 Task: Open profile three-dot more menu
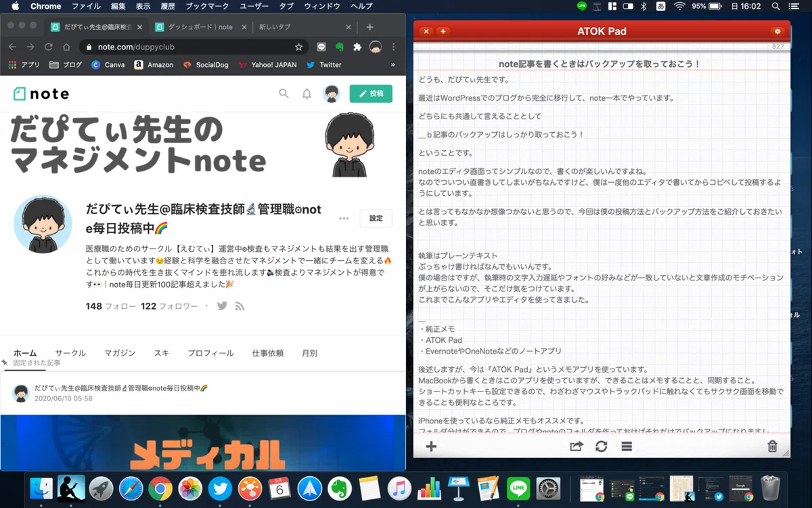coord(344,218)
